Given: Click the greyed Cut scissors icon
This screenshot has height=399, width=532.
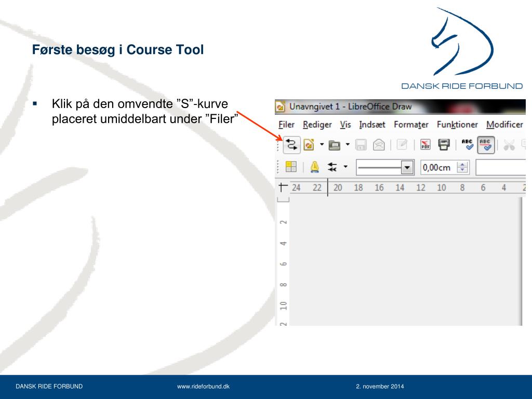Looking at the screenshot, I should 509,145.
